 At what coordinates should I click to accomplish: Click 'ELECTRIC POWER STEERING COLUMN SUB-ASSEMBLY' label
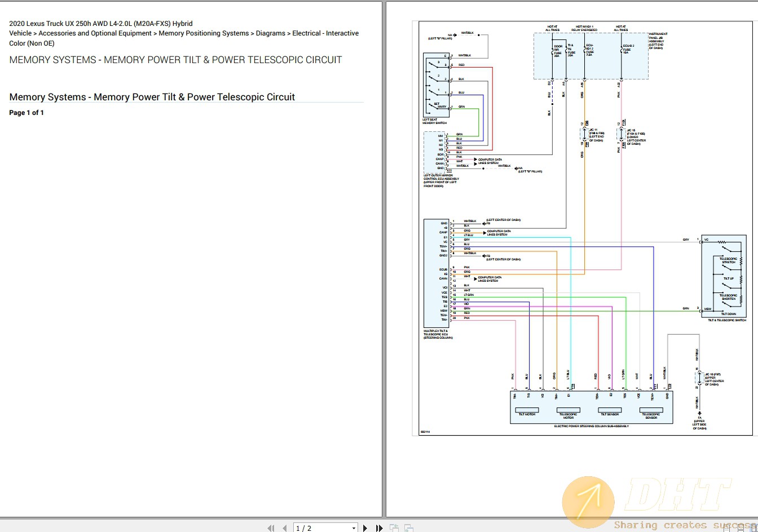(591, 427)
